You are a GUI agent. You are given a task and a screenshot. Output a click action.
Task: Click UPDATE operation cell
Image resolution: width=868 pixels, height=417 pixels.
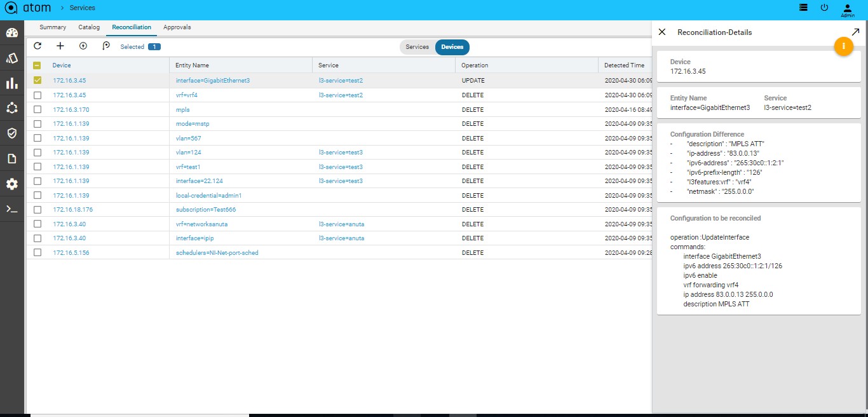point(473,81)
